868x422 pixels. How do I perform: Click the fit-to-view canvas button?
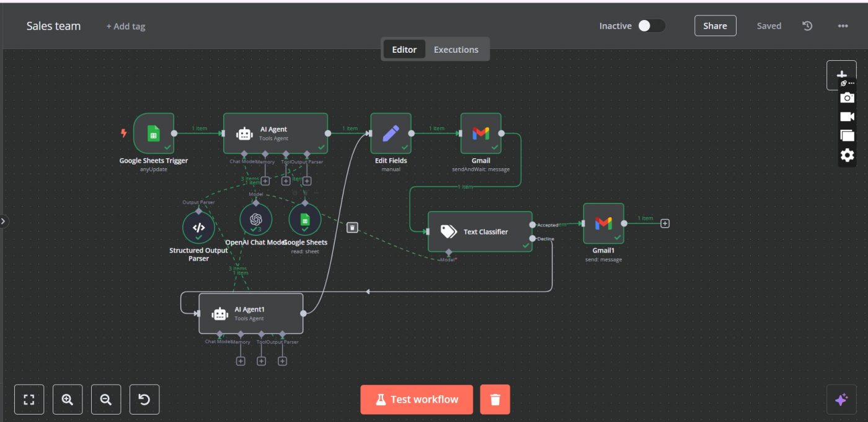click(x=29, y=400)
